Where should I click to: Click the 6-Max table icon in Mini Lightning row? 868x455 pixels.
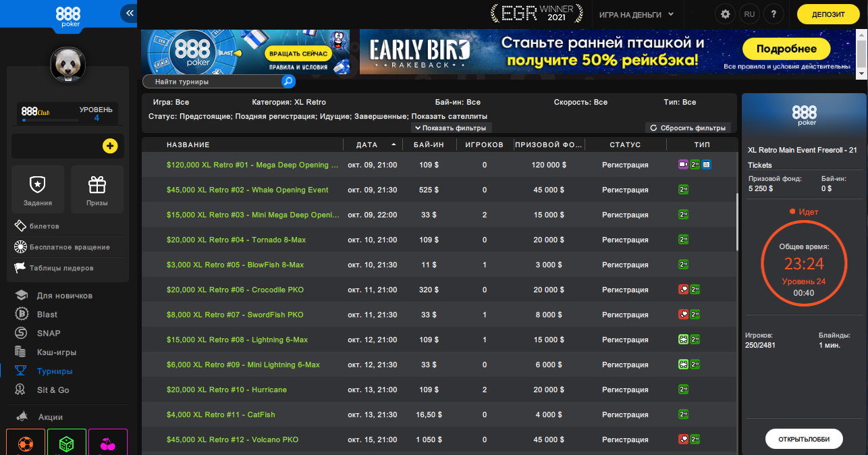(x=683, y=365)
